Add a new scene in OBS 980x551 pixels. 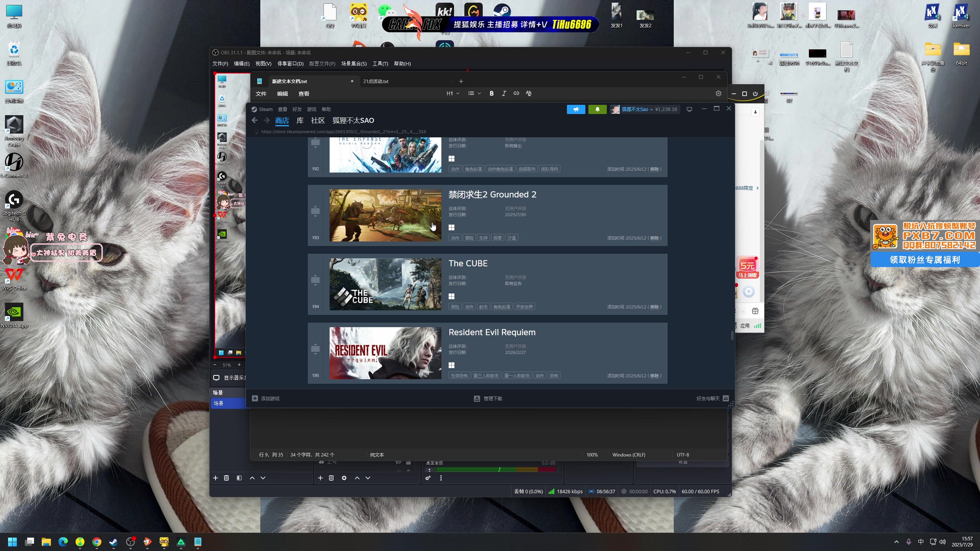[x=216, y=478]
